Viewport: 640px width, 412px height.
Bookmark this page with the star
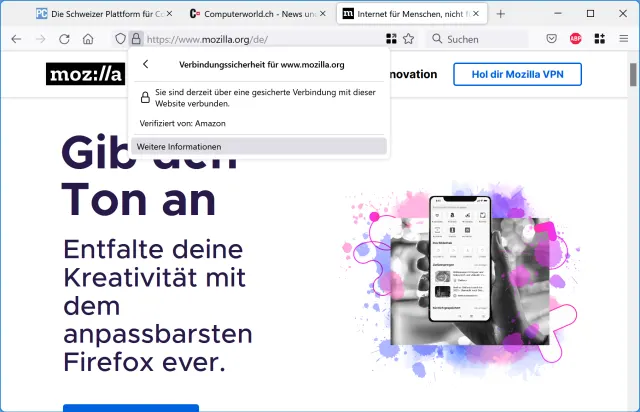(409, 39)
